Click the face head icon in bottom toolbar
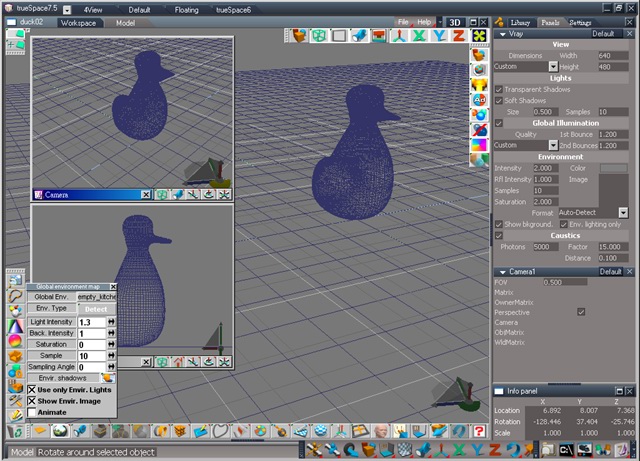Viewport: 640px width, 461px height. point(380,431)
